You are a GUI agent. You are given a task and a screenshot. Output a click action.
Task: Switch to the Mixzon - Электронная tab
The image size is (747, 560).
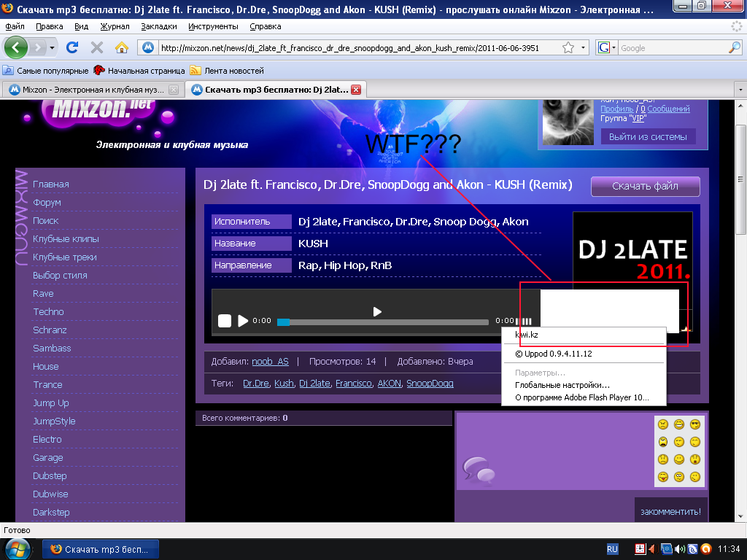coord(93,90)
